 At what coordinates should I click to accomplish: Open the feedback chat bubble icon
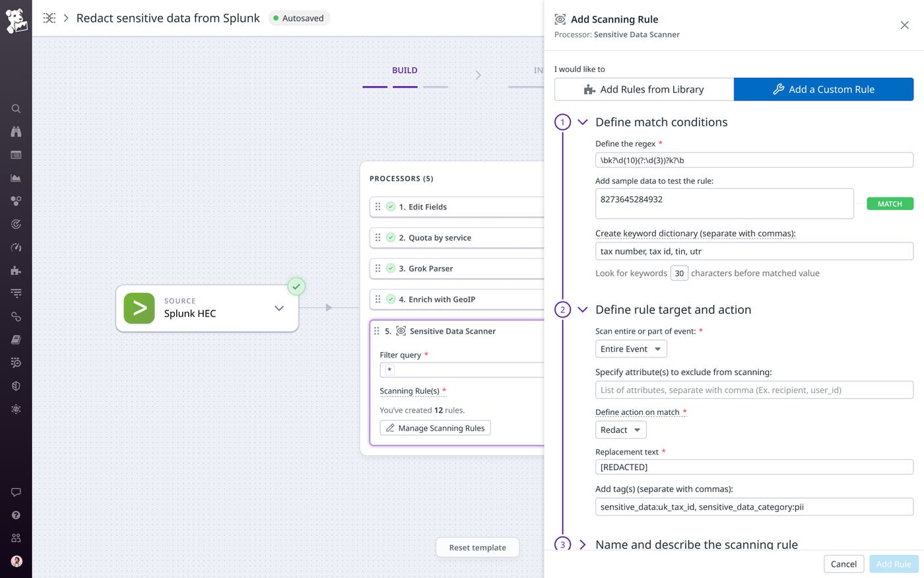(16, 491)
